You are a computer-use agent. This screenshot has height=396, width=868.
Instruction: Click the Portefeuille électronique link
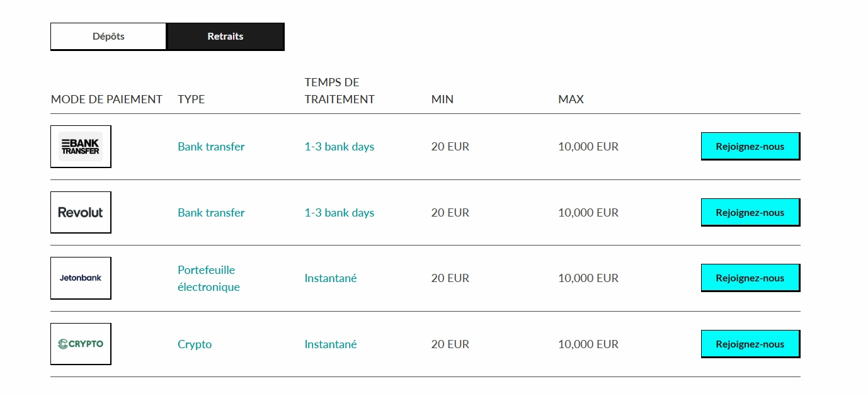pyautogui.click(x=208, y=278)
